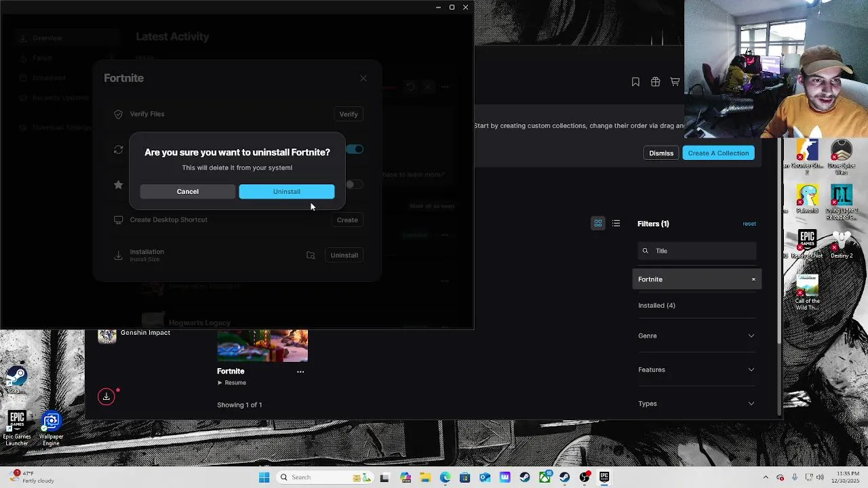This screenshot has width=868, height=488.
Task: Click Verify button for Verify Files
Action: click(349, 114)
